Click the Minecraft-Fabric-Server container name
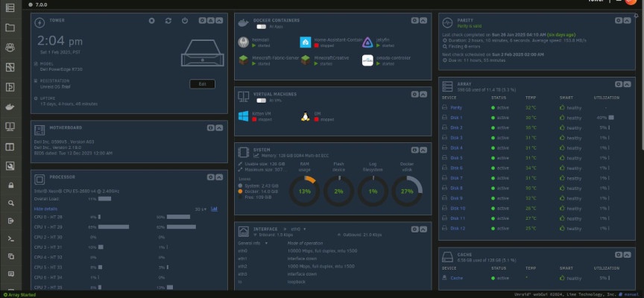 [x=275, y=58]
